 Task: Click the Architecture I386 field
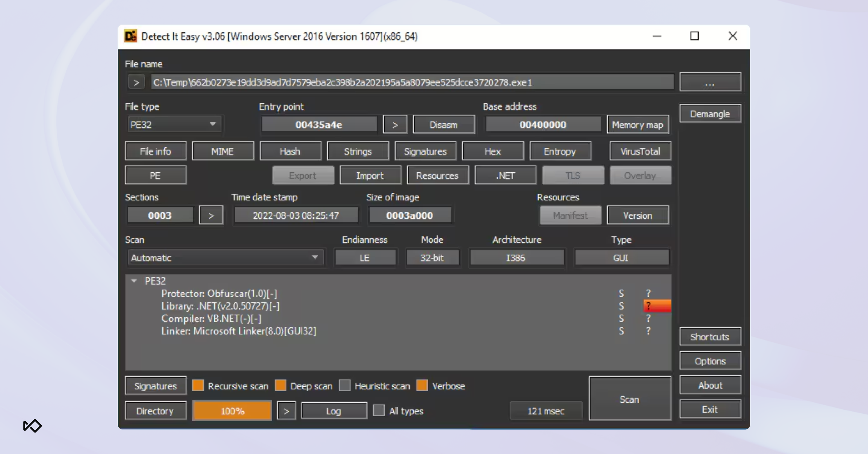point(517,258)
